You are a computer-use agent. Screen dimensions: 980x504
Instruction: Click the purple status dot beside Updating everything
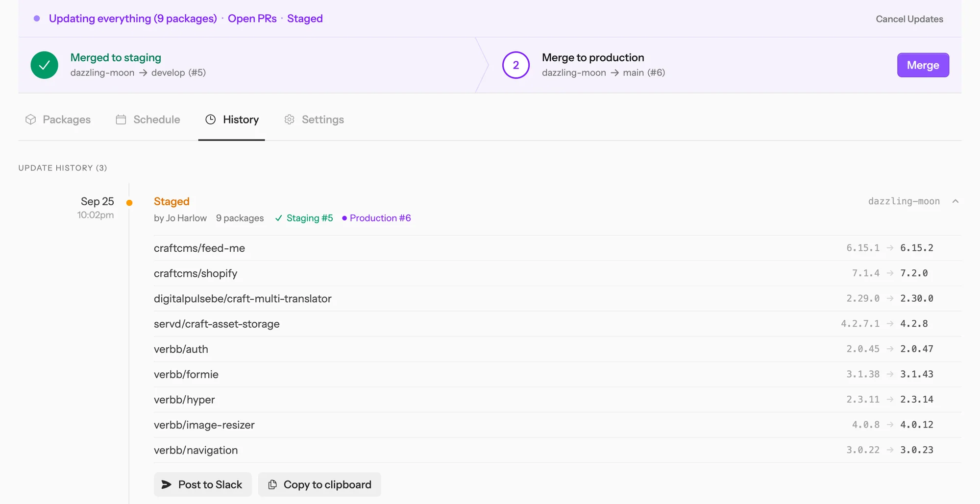pos(37,19)
